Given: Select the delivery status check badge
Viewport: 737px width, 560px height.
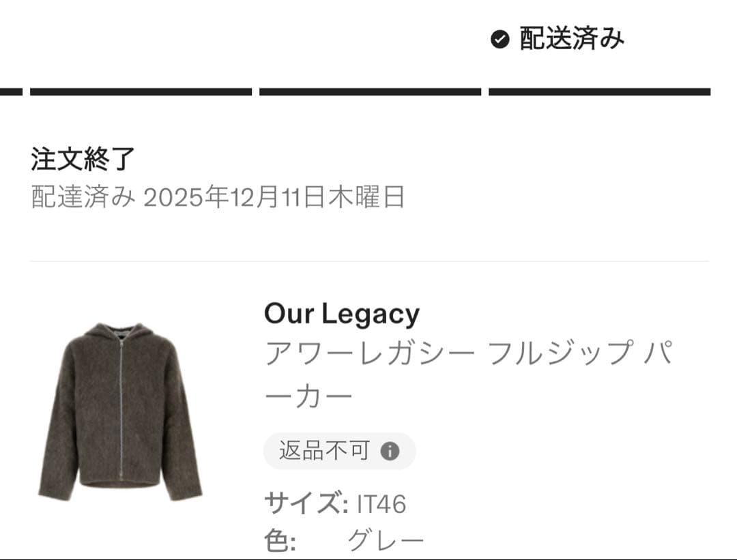Looking at the screenshot, I should (x=502, y=39).
